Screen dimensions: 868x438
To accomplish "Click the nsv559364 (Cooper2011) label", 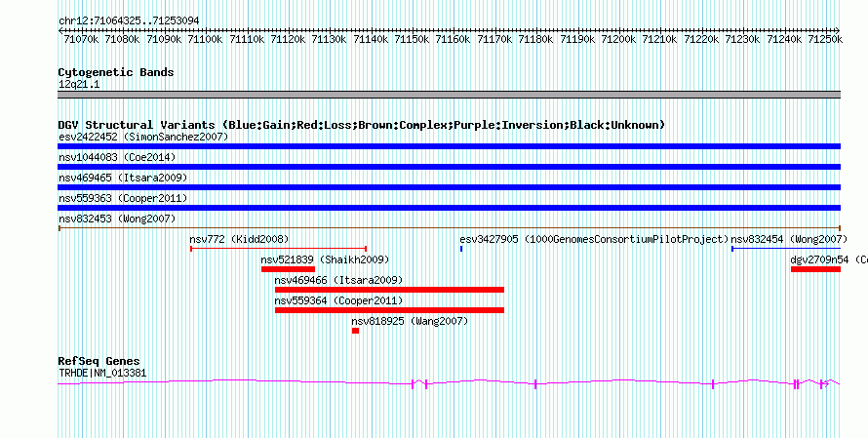I will tap(338, 300).
